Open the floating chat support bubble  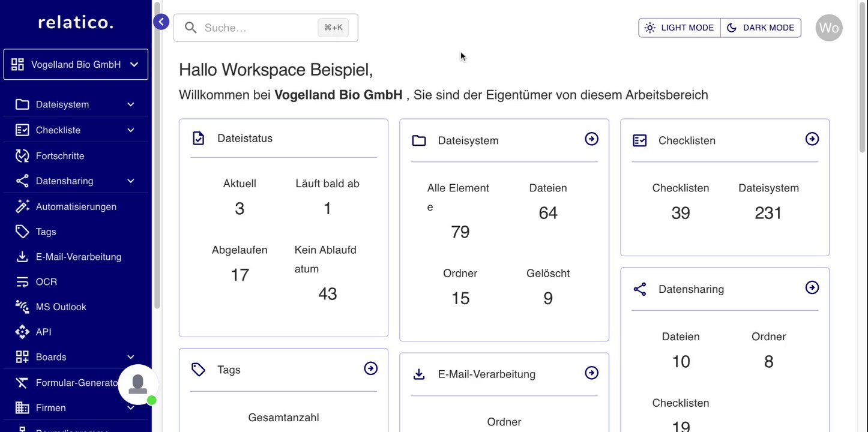point(138,385)
